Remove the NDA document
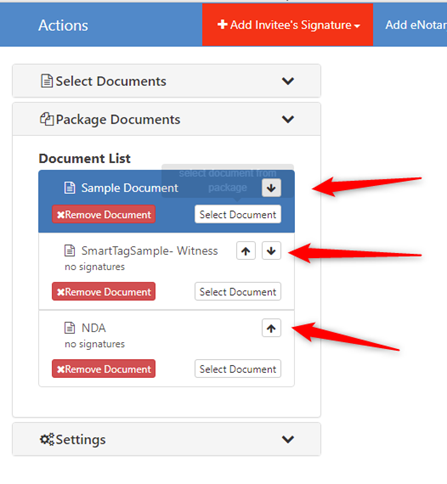Viewport: 447px width, 484px height. 104,369
